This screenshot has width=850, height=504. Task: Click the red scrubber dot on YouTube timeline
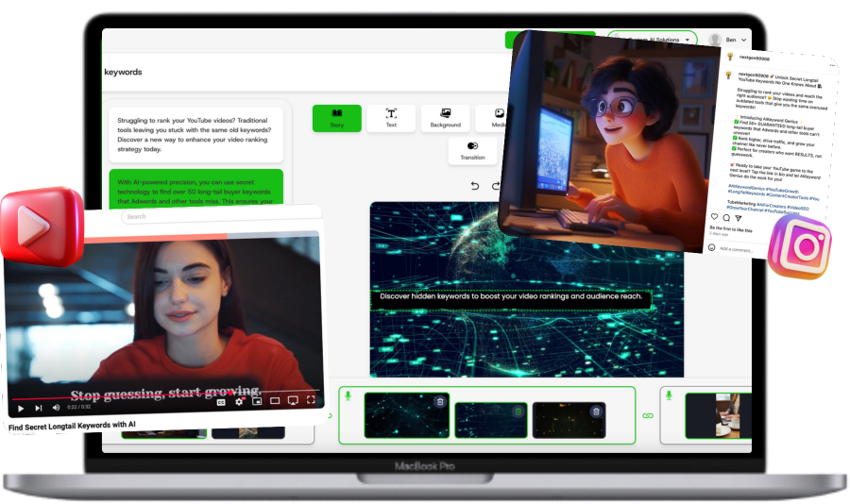coord(231,392)
